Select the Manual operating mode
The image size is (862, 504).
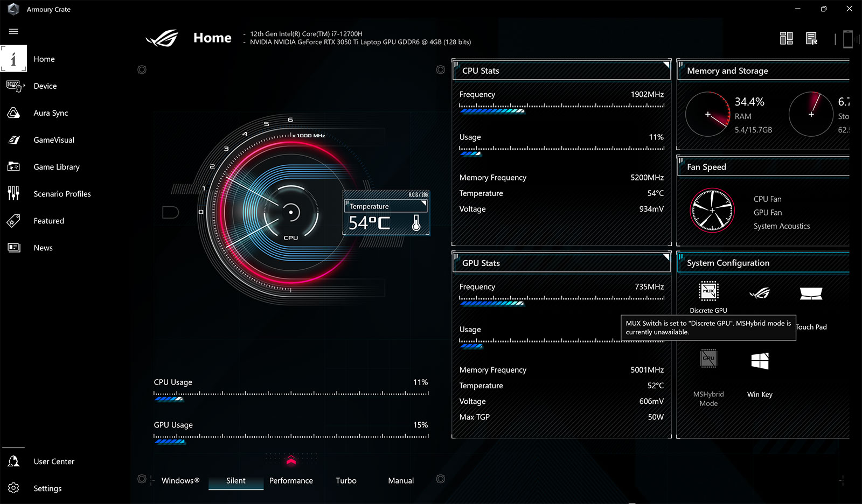(401, 480)
